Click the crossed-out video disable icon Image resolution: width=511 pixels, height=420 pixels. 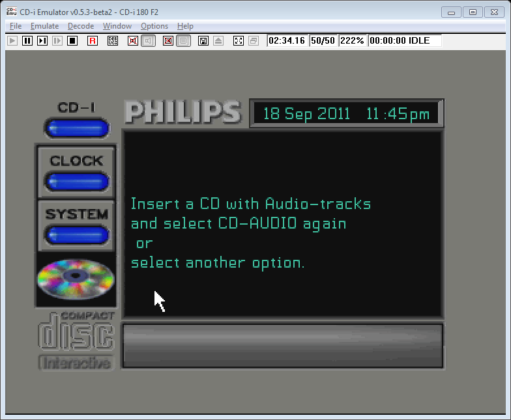pyautogui.click(x=168, y=40)
